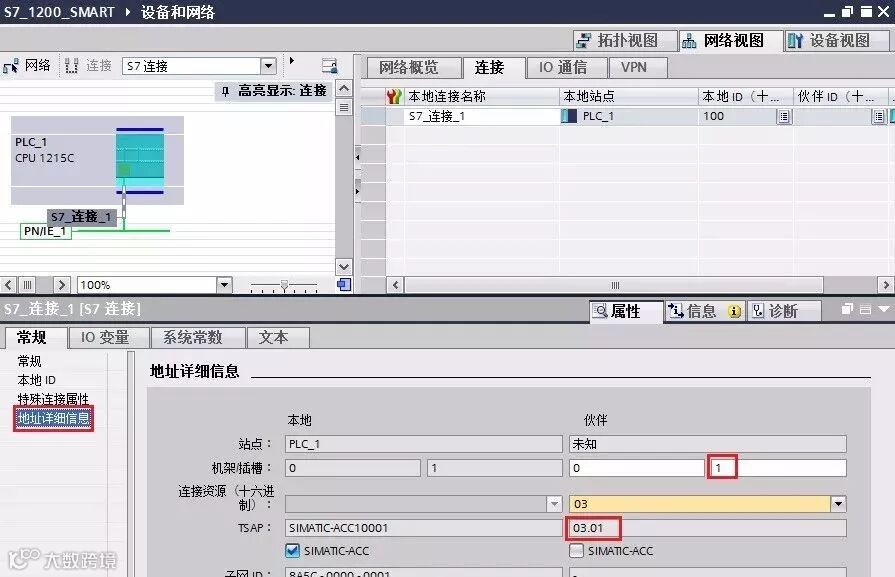
Task: Open the partner connection resource dropdown showing 03
Action: coord(838,504)
